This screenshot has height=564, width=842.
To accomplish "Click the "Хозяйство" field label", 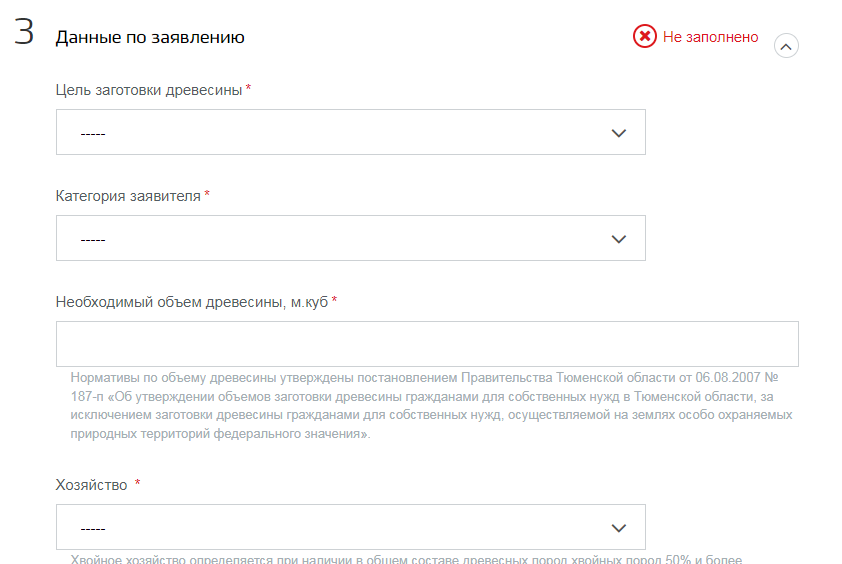I will tap(91, 485).
